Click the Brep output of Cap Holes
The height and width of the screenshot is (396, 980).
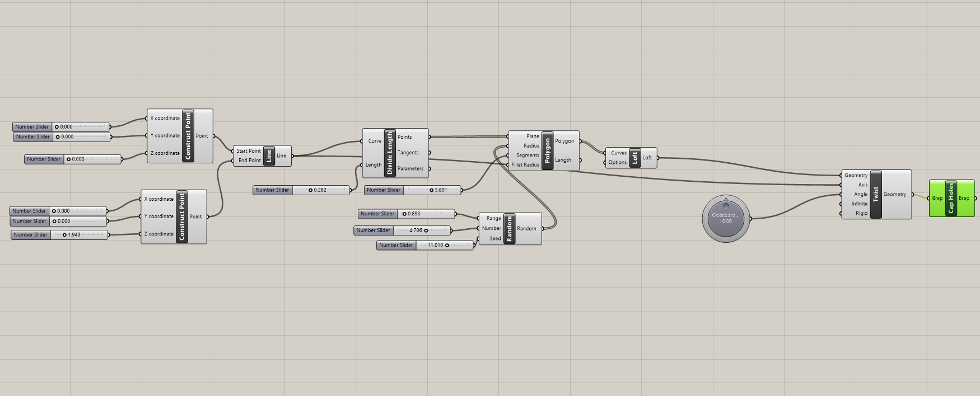pyautogui.click(x=964, y=198)
